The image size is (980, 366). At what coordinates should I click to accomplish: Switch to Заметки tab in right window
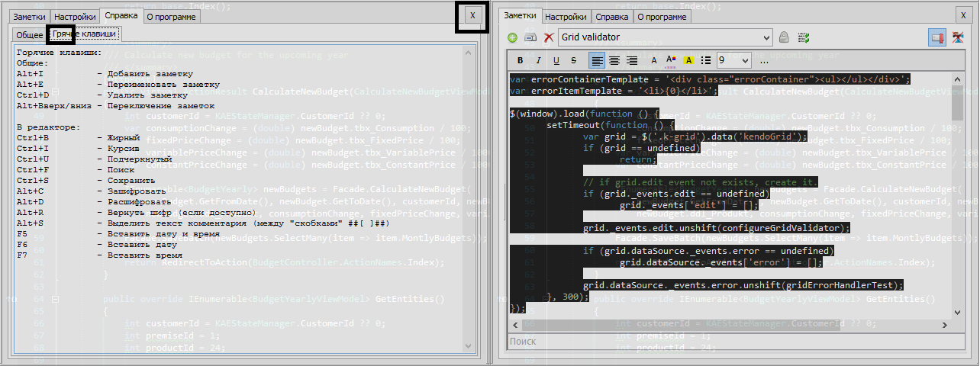[521, 15]
